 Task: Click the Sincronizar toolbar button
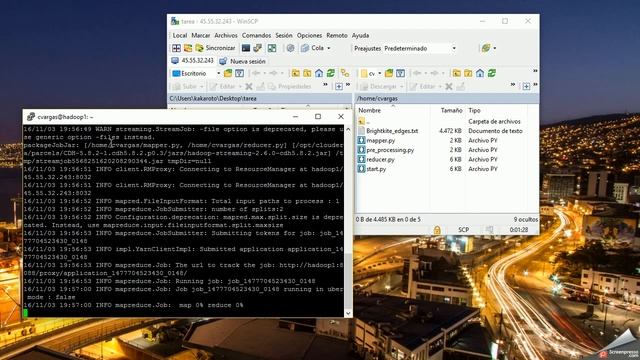pos(216,48)
